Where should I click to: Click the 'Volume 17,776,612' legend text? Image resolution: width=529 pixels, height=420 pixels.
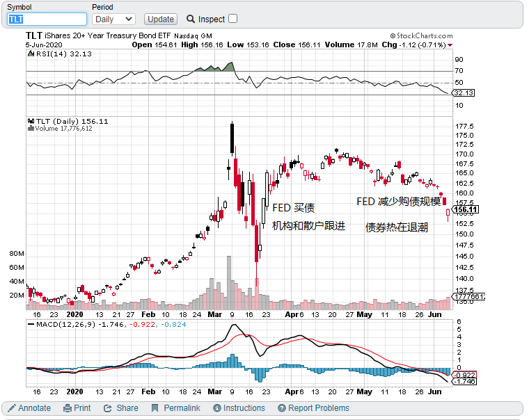[x=63, y=129]
